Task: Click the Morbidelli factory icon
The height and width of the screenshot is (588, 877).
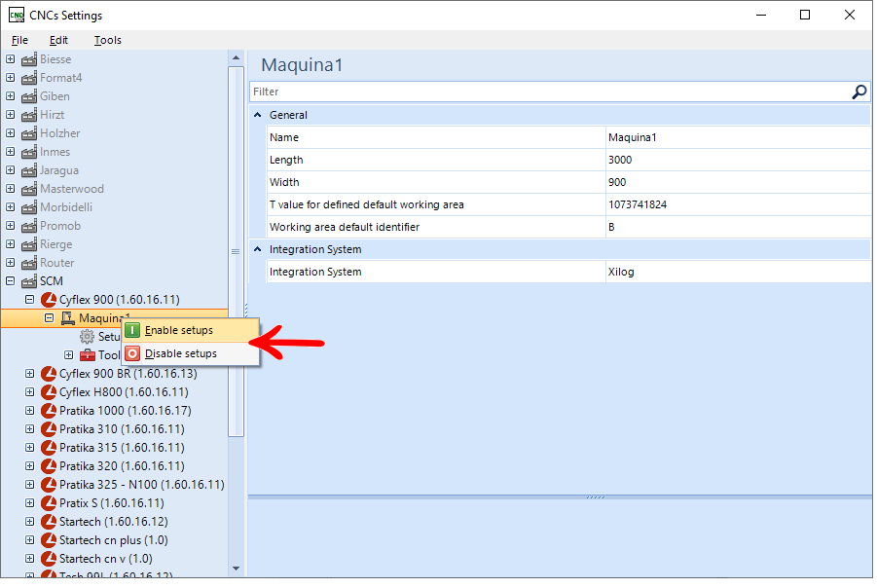Action: [x=29, y=207]
